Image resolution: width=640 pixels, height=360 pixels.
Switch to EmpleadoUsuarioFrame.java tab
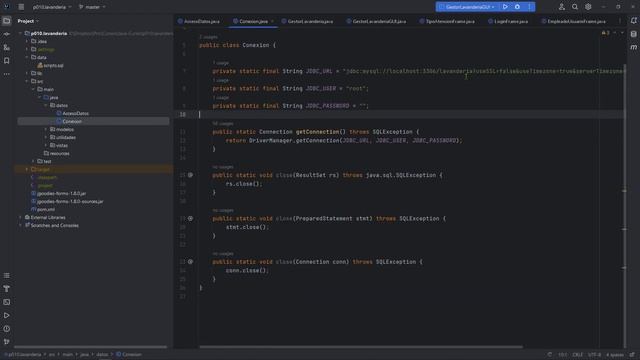(x=573, y=21)
